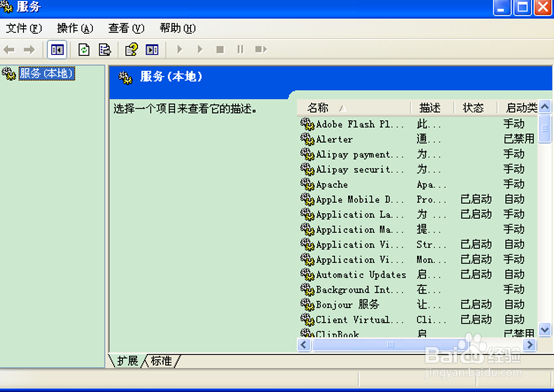This screenshot has width=554, height=392.
Task: Click the horizontal scrollbar right arrow
Action: [530, 344]
